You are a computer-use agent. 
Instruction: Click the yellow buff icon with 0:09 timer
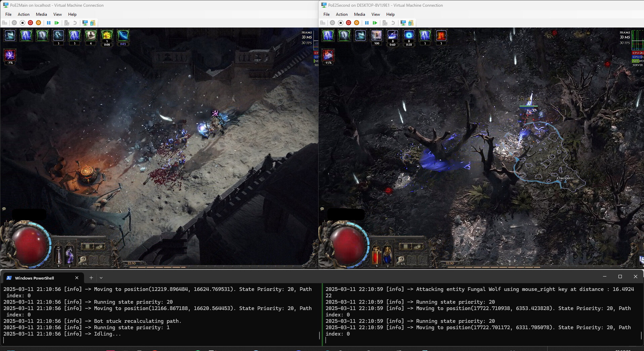(x=107, y=36)
